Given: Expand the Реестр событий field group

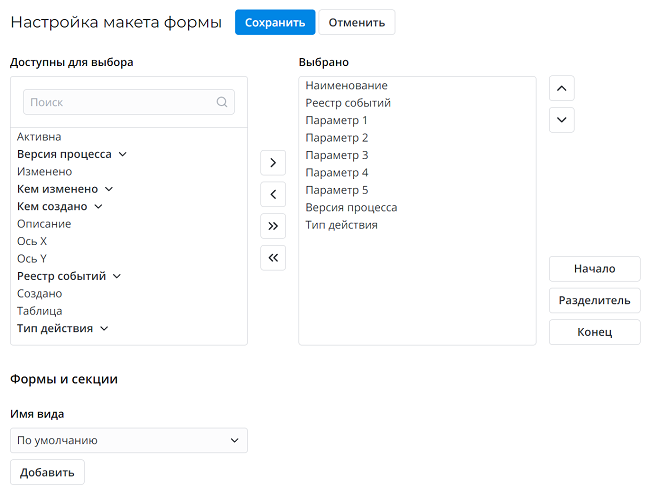Looking at the screenshot, I should click(x=117, y=276).
